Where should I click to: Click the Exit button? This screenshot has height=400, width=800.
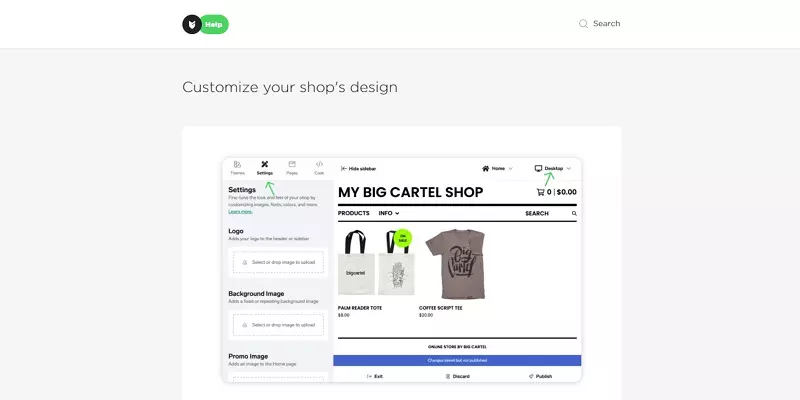(375, 376)
